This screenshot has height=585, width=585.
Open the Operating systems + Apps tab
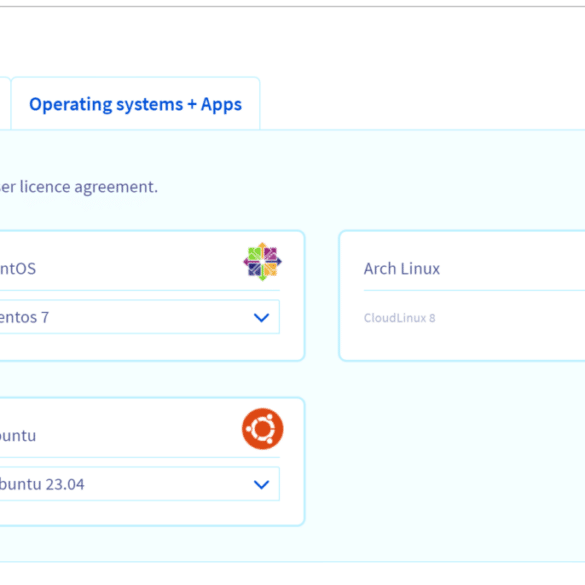pyautogui.click(x=135, y=104)
